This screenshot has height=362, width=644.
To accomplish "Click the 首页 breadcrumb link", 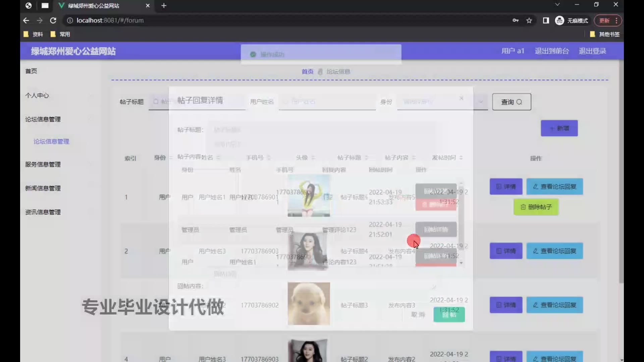I will point(307,71).
